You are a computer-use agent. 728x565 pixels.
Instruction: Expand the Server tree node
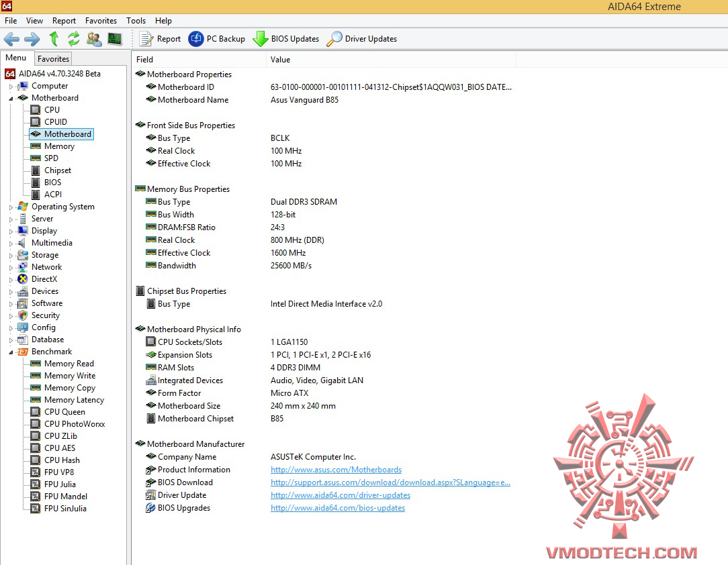11,219
